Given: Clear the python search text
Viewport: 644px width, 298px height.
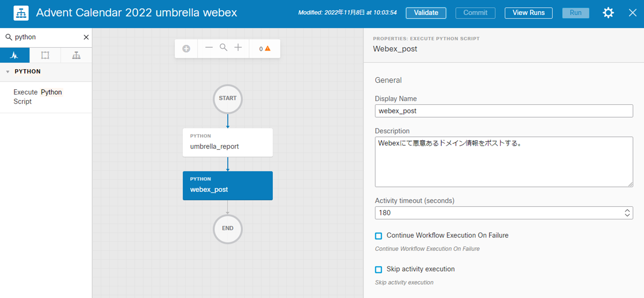Looking at the screenshot, I should tap(86, 37).
